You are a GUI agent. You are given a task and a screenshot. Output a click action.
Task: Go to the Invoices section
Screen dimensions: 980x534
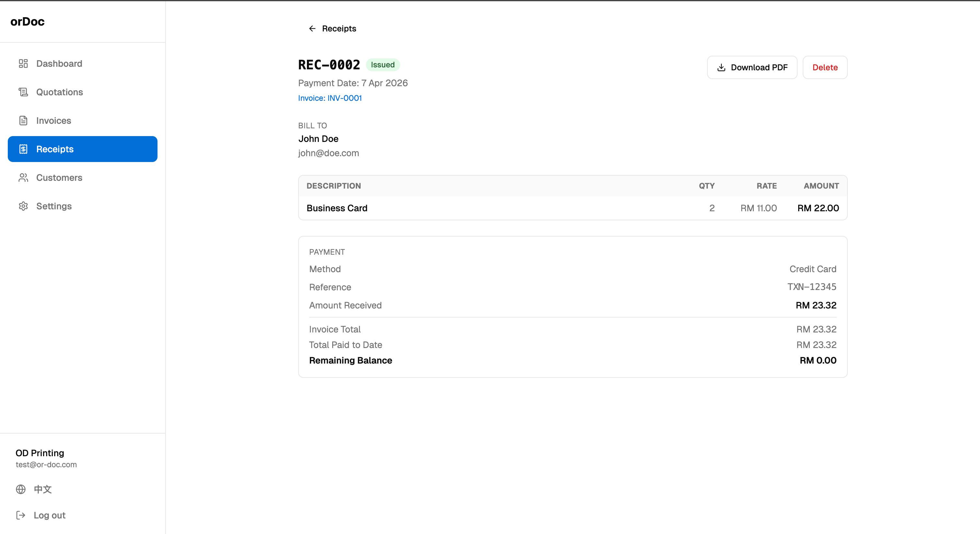(83, 121)
